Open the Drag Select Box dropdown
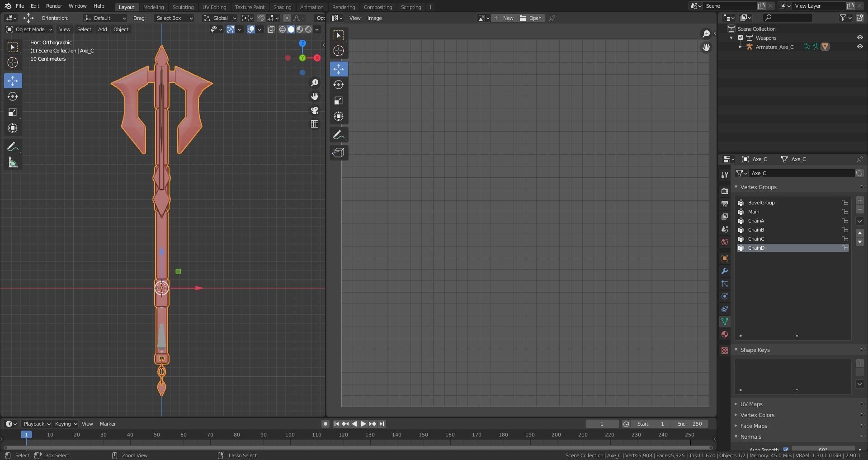 pyautogui.click(x=174, y=18)
